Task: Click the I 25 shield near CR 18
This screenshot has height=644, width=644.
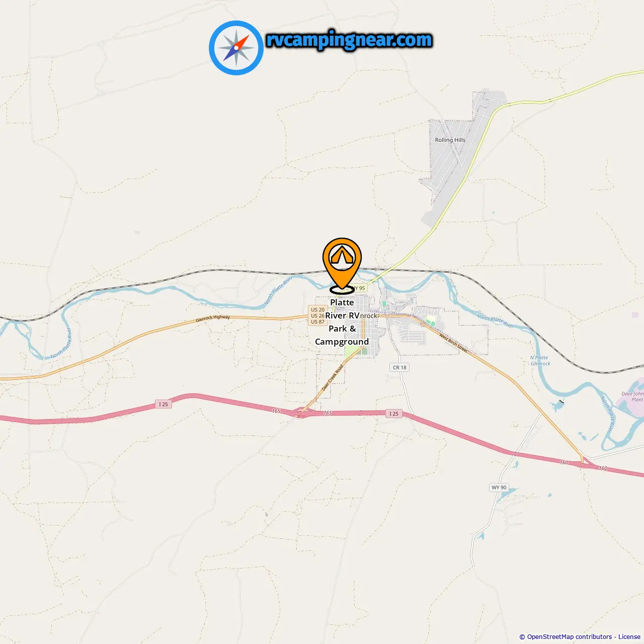Action: click(x=394, y=414)
